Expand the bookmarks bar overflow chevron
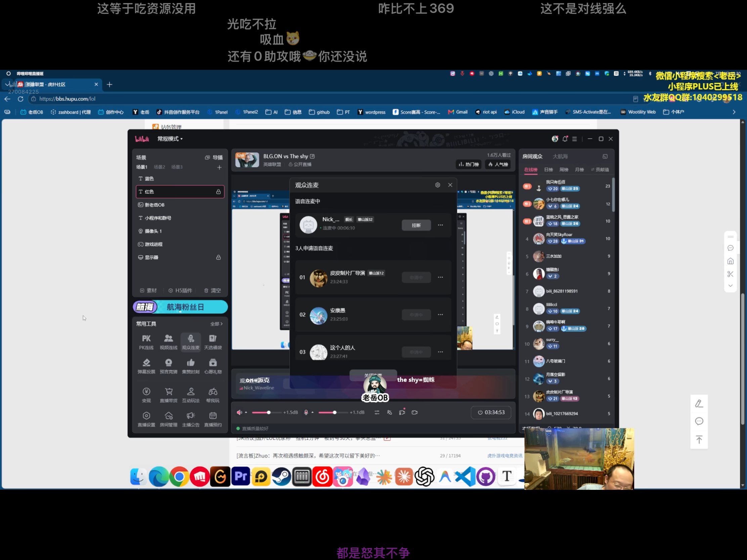This screenshot has height=560, width=747. pyautogui.click(x=734, y=112)
